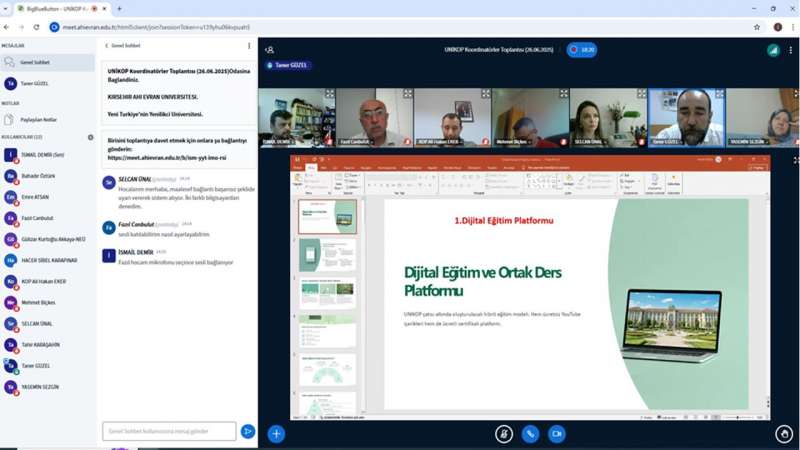Open the blue plus actions menu
This screenshot has height=450, width=800.
click(276, 434)
